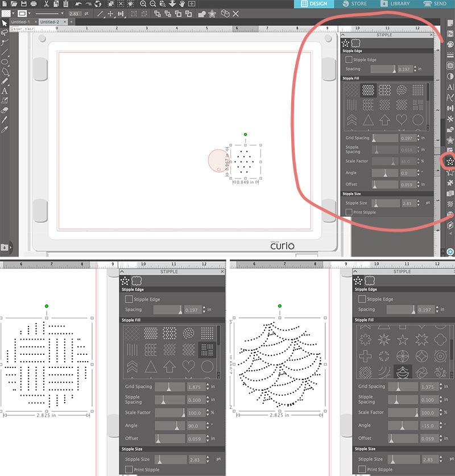Adjust Angle slider showing 90.0

pos(169,425)
